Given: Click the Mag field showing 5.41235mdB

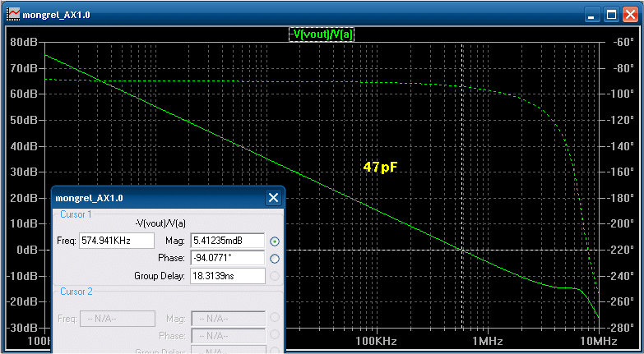Looking at the screenshot, I should tap(228, 241).
